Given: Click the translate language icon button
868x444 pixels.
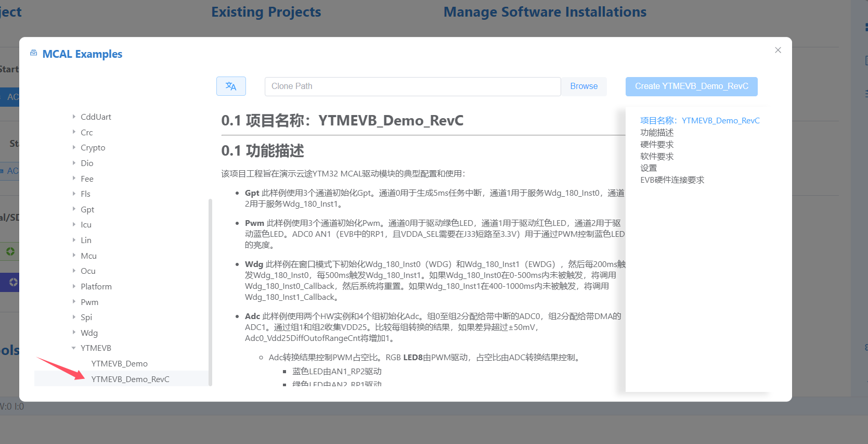Looking at the screenshot, I should 231,86.
